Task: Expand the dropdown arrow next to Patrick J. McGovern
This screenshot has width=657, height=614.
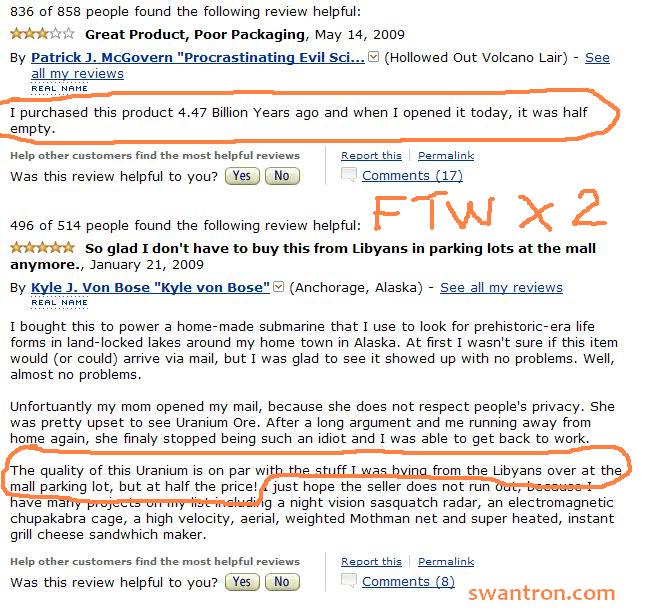Action: (x=374, y=57)
